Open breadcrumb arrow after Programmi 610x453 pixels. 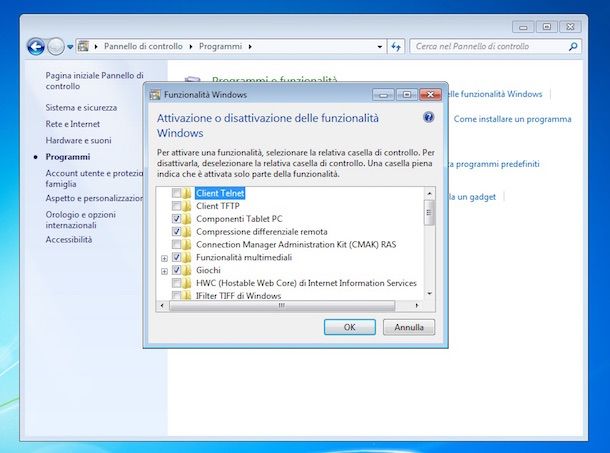click(x=250, y=47)
